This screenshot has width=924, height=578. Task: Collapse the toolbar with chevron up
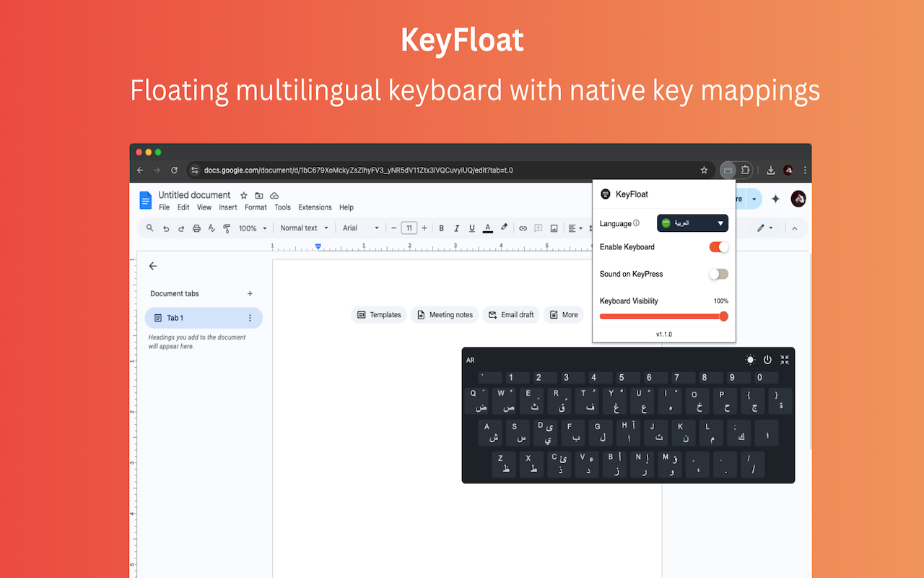coord(795,228)
